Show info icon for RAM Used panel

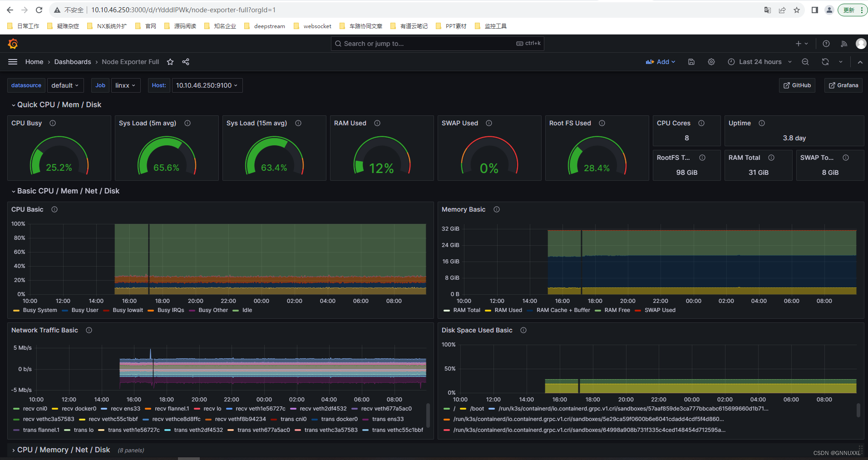377,123
